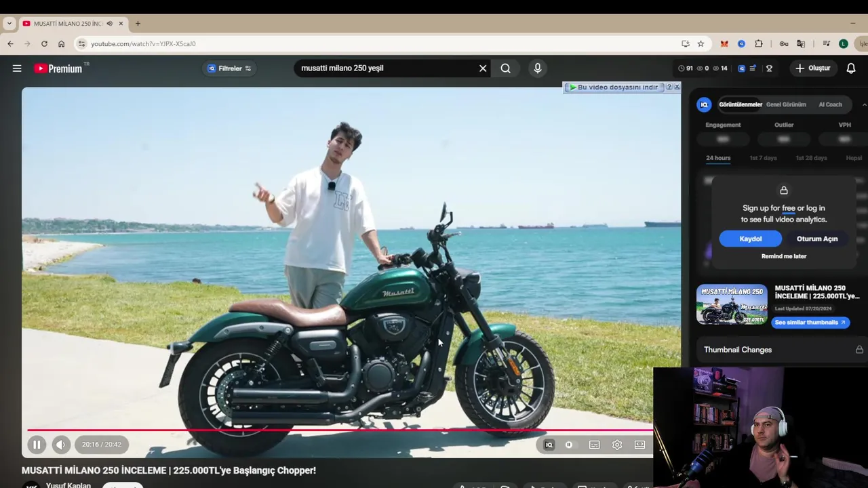Click the Oturum Açın login button
The image size is (868, 488).
[817, 239]
